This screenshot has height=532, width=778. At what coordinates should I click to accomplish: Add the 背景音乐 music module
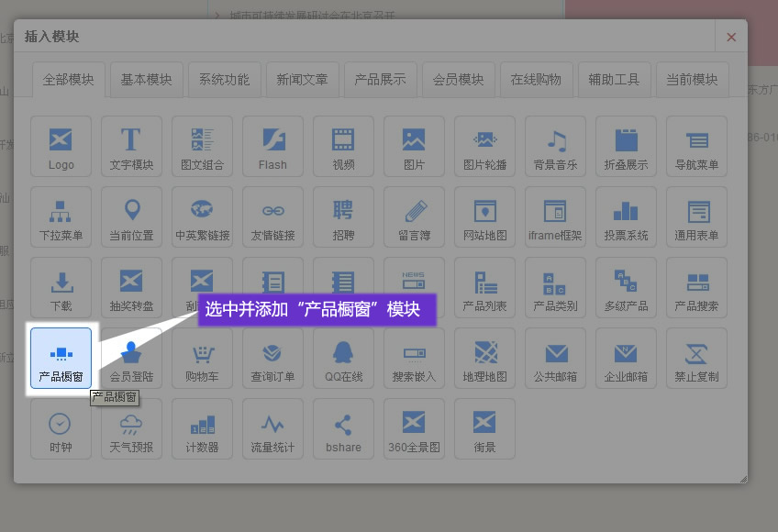[555, 145]
